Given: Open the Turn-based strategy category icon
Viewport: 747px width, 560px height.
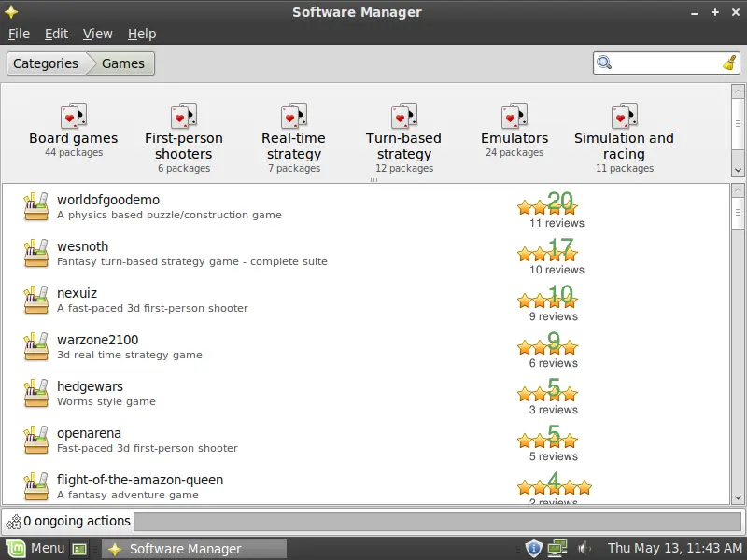Looking at the screenshot, I should point(403,117).
